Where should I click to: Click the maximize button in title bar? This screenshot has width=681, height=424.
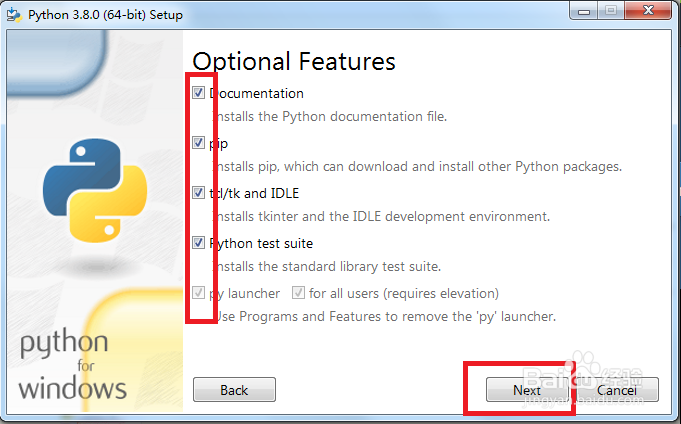pyautogui.click(x=613, y=13)
